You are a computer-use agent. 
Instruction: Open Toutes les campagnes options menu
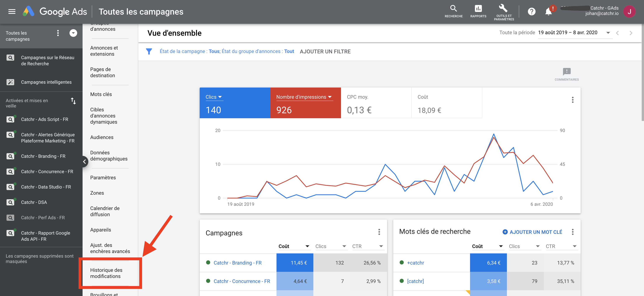58,33
